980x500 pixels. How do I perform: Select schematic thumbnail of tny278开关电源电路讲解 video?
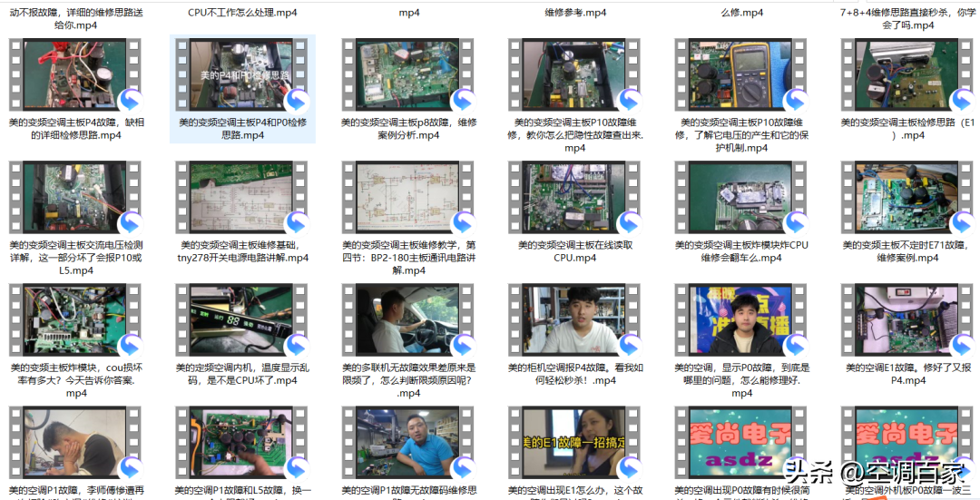(x=242, y=198)
